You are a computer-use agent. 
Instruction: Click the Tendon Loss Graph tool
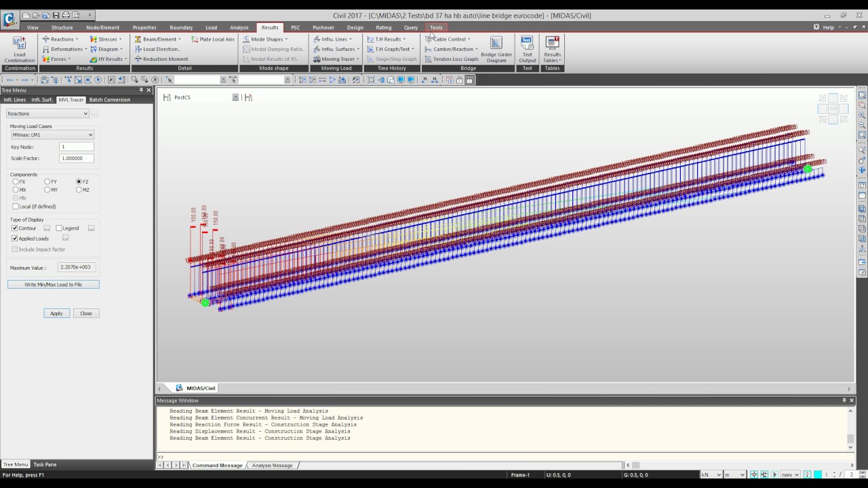[x=452, y=59]
